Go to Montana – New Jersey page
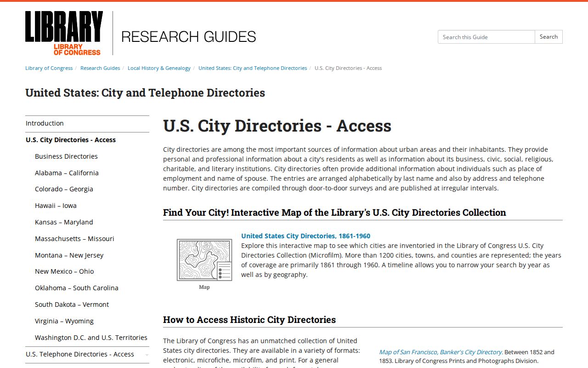 coord(69,255)
